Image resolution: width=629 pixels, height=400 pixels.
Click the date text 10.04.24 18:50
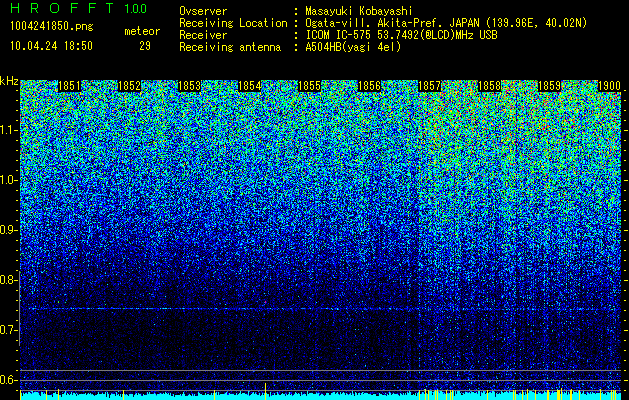51,46
